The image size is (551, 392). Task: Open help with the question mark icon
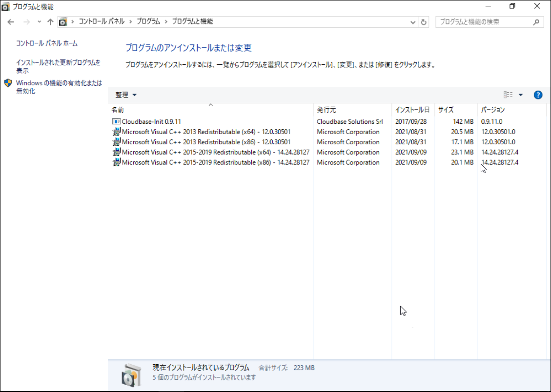(538, 95)
